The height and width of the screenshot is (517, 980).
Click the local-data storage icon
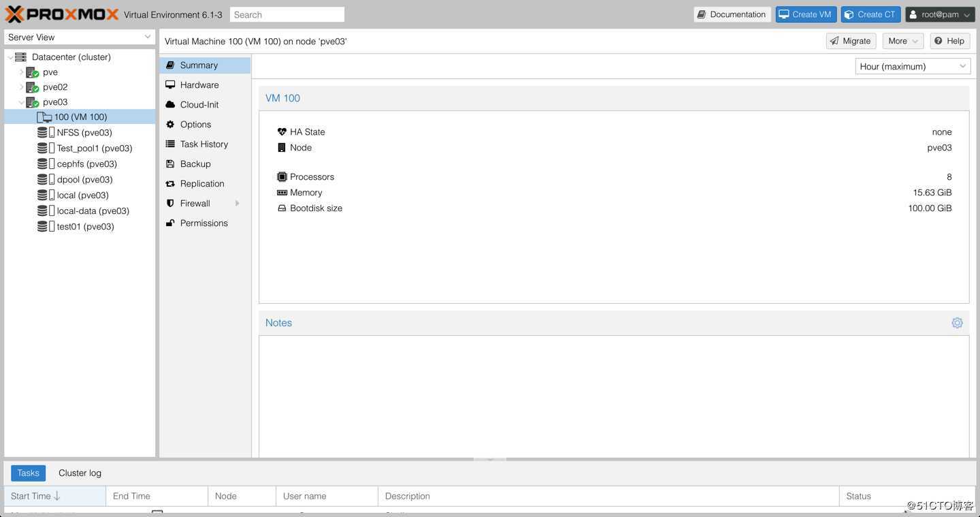pyautogui.click(x=46, y=211)
